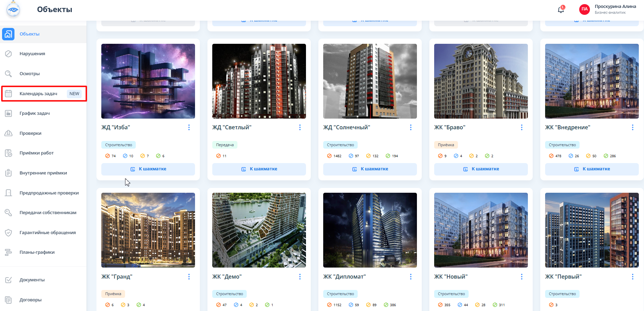Open kebab menu for ЖК "Первый"

tap(633, 277)
